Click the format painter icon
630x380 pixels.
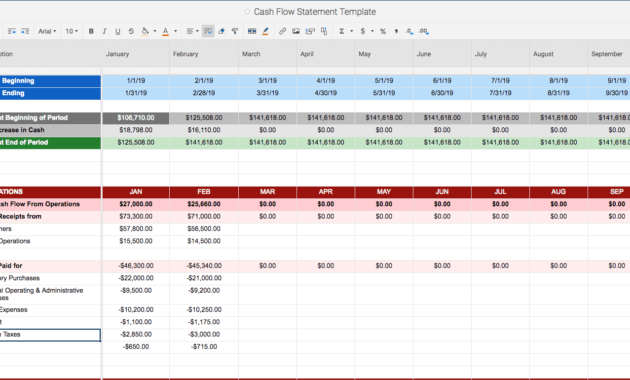(x=235, y=31)
